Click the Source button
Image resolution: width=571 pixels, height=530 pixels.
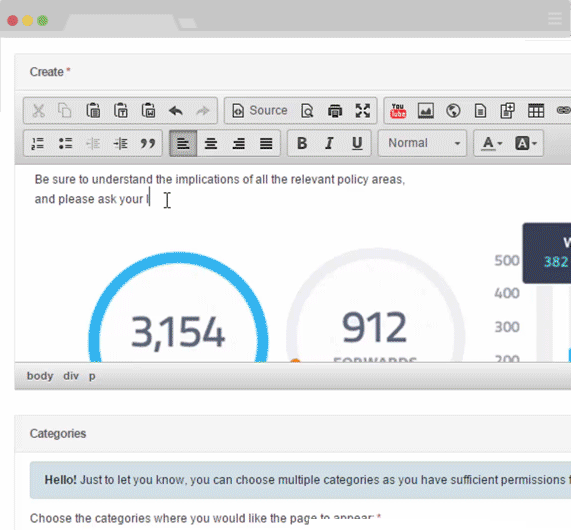(x=260, y=111)
